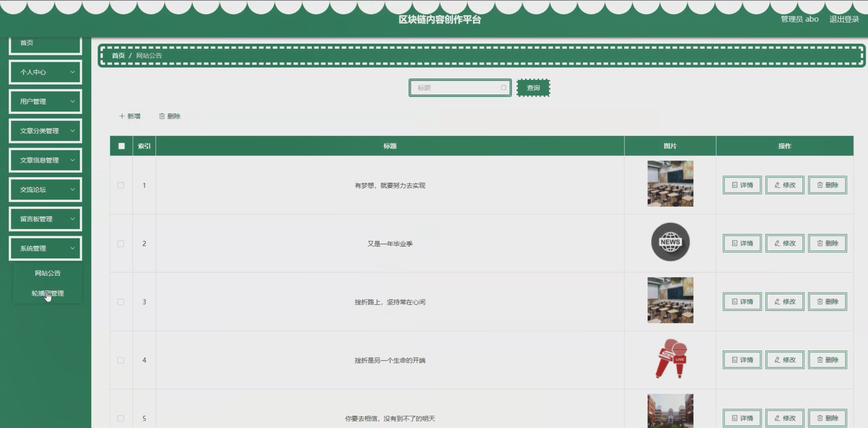Open red microphones thumbnail in row 4

671,359
